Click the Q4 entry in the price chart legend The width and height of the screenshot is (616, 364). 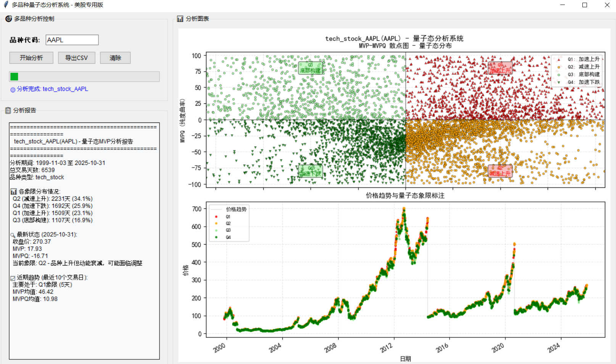pyautogui.click(x=228, y=237)
